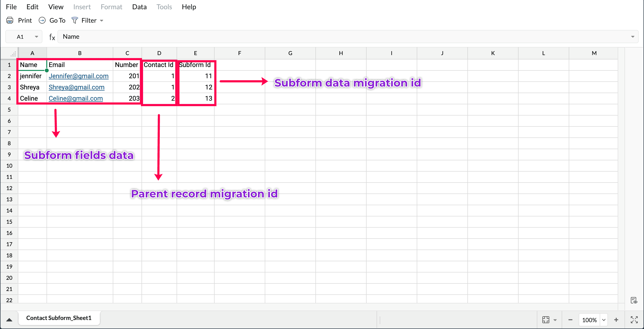Screen dimensions: 644x329
Task: Click the Filter funnel icon
Action: (75, 20)
